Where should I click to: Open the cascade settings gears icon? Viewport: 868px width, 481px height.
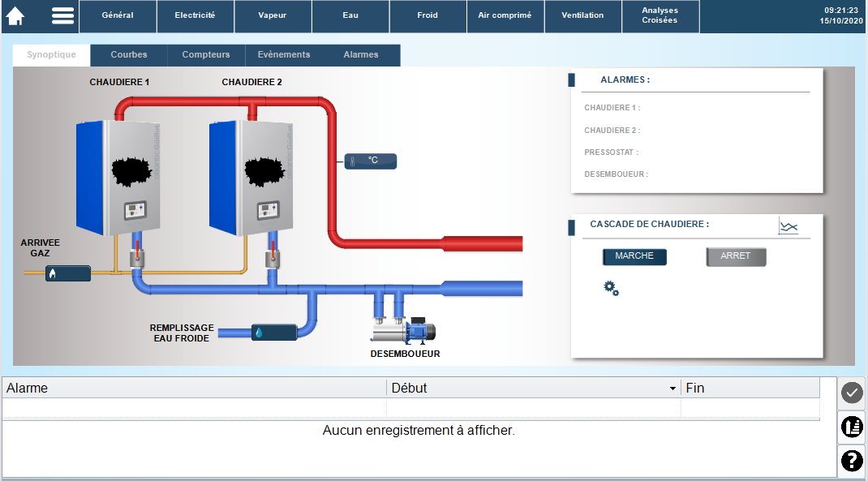point(611,288)
